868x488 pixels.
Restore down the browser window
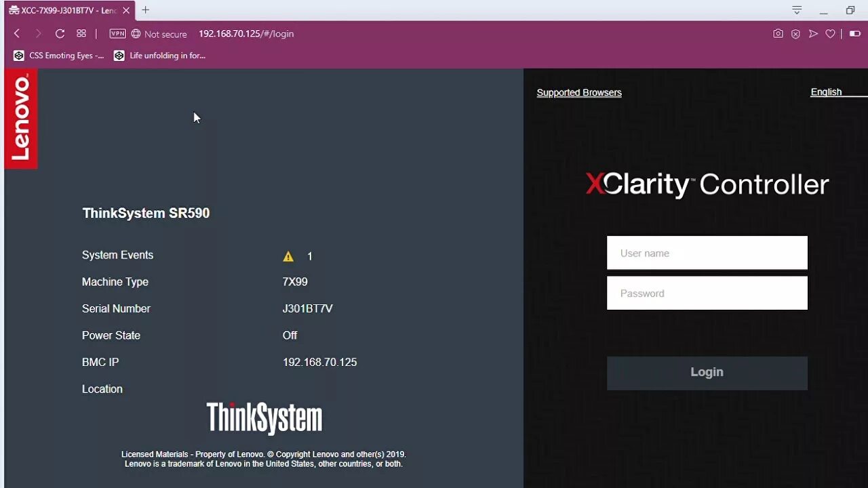click(x=850, y=10)
